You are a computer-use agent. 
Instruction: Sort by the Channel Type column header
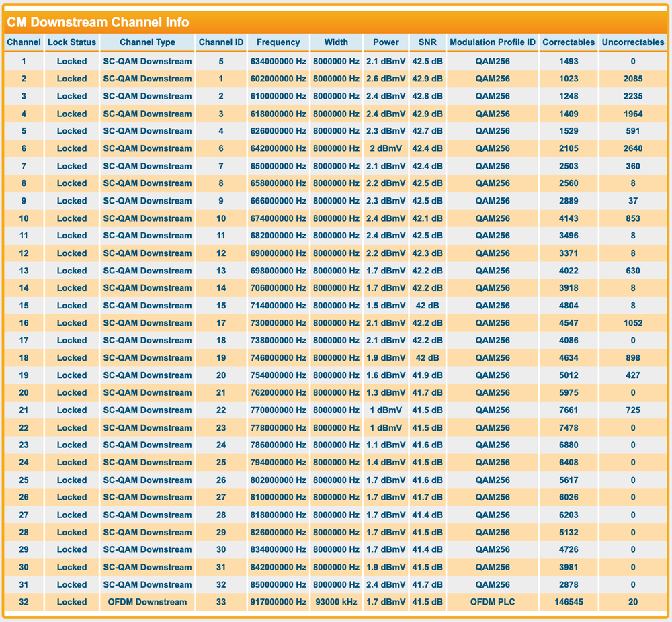147,42
